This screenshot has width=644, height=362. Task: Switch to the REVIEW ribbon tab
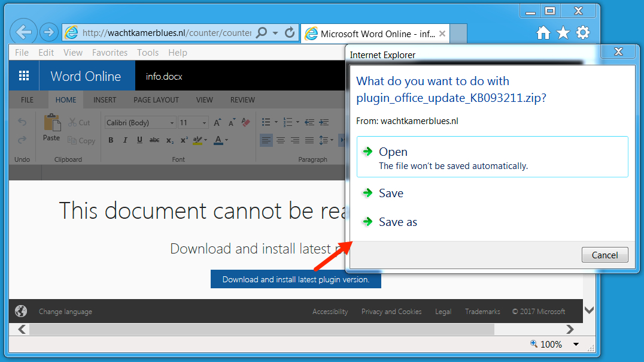(243, 100)
